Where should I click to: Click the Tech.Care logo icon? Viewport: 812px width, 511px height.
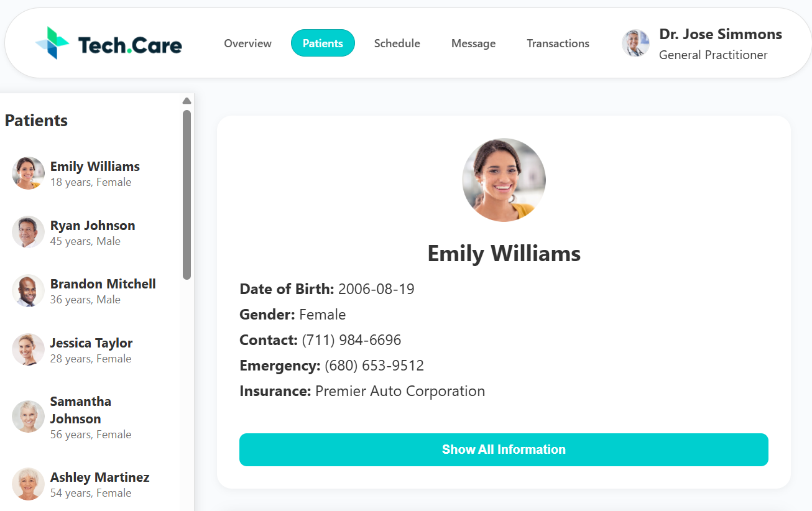click(x=52, y=43)
